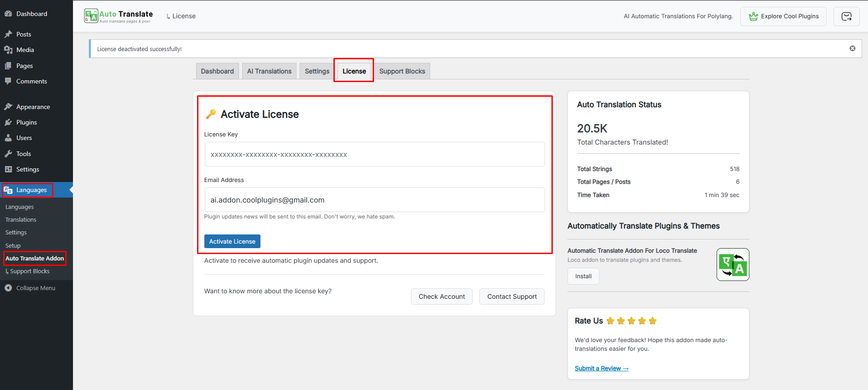Viewport: 868px width, 390px height.
Task: Open Settings under Languages submenu
Action: click(16, 233)
